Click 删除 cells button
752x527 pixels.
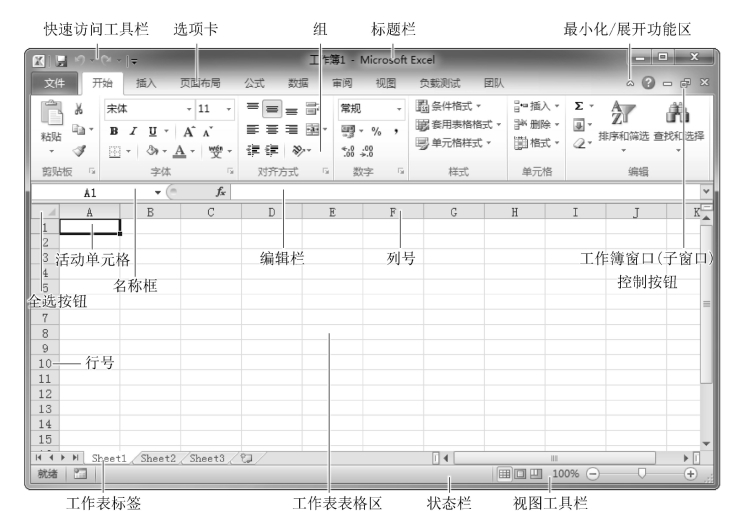(x=537, y=125)
